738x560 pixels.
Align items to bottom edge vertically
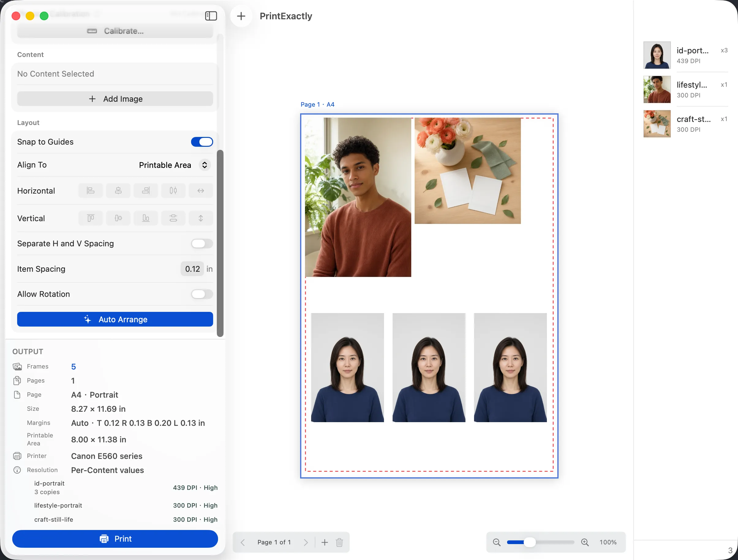(x=146, y=218)
